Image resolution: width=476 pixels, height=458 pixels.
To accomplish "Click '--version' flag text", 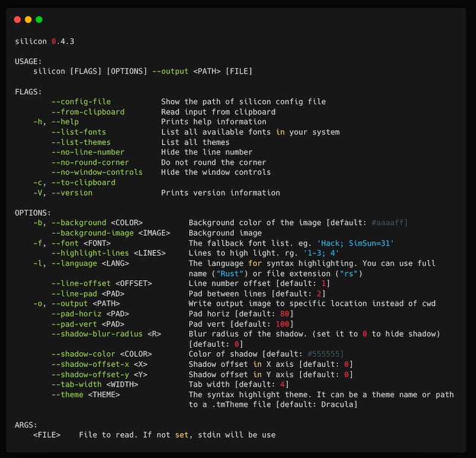I will [x=72, y=193].
